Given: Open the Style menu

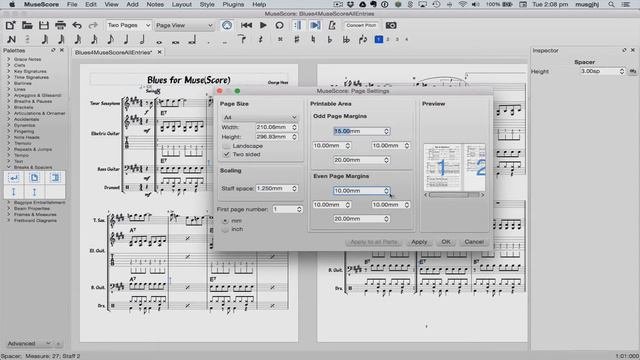Looking at the screenshot, I should [207, 4].
